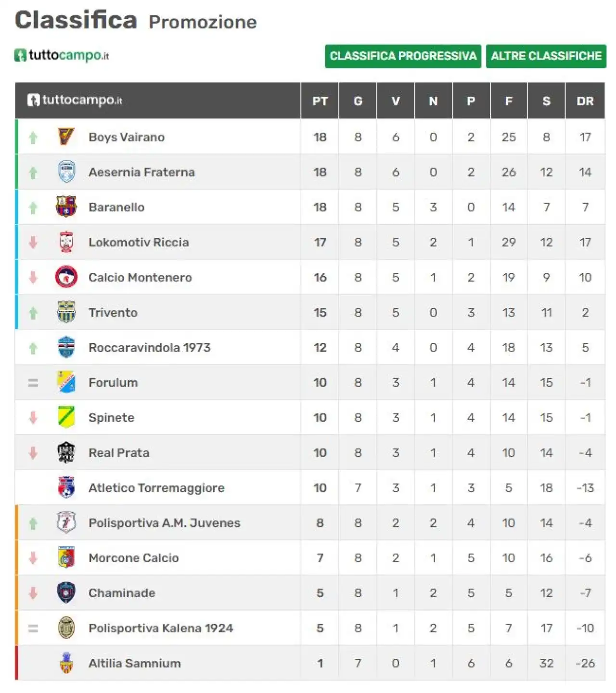Click the Aesernia Fraterna team crest

[x=66, y=172]
